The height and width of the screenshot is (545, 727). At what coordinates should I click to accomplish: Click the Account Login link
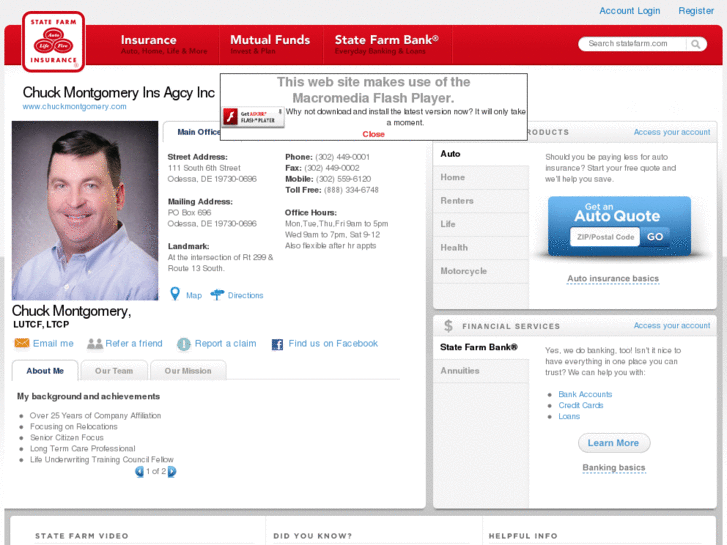[629, 10]
